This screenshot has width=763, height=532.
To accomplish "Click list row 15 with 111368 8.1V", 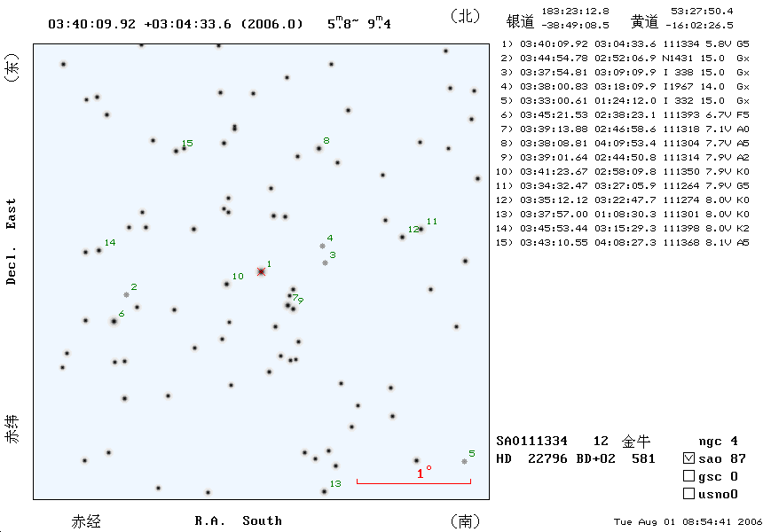I will [623, 242].
